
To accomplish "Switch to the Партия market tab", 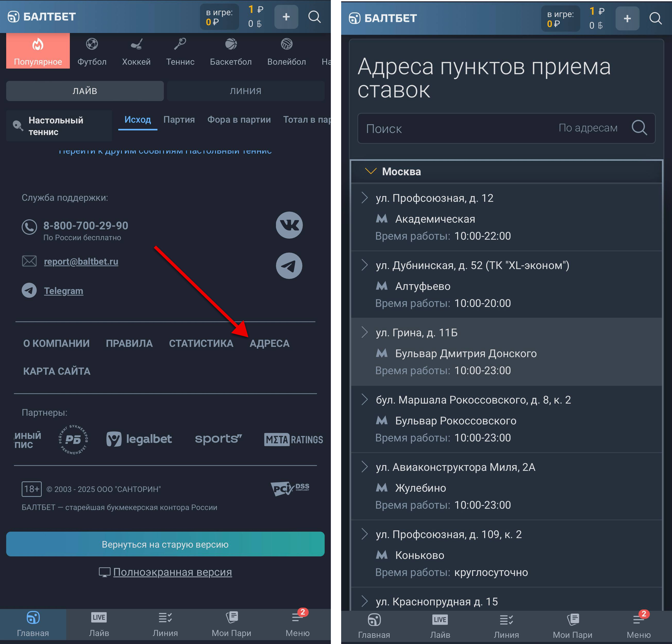I will (179, 120).
